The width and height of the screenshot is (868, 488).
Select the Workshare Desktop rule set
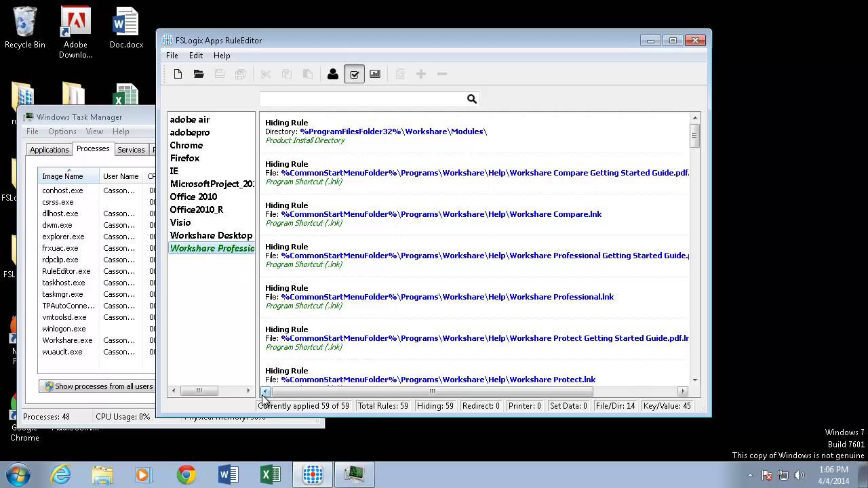(x=211, y=235)
